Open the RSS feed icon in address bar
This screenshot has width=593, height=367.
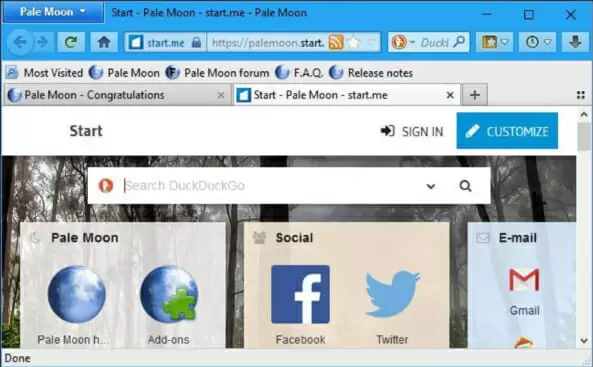pyautogui.click(x=336, y=42)
